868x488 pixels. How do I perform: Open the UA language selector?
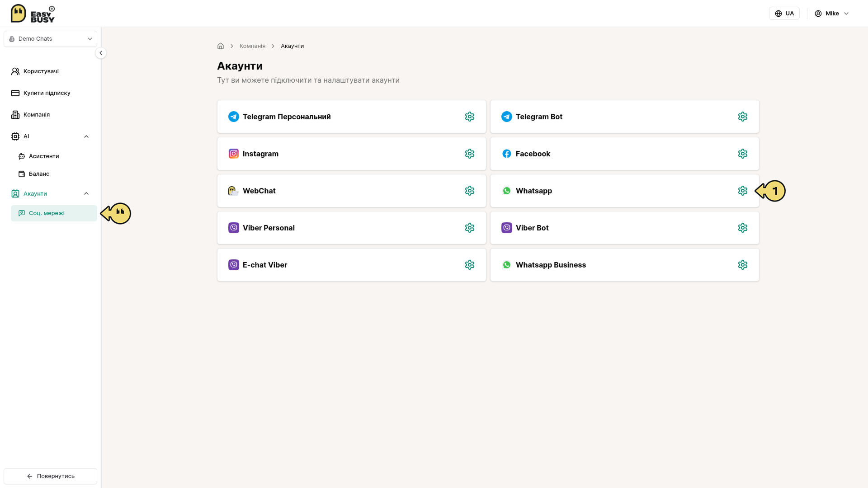click(x=784, y=14)
